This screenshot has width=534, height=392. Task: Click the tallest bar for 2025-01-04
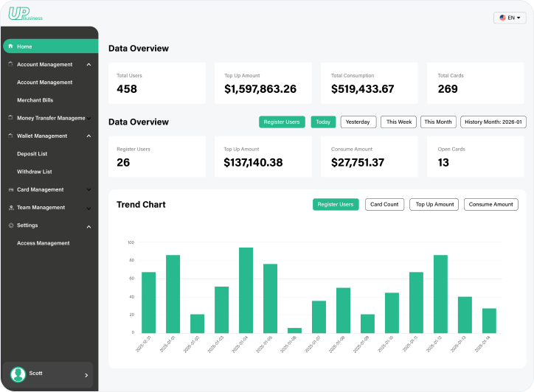click(246, 290)
